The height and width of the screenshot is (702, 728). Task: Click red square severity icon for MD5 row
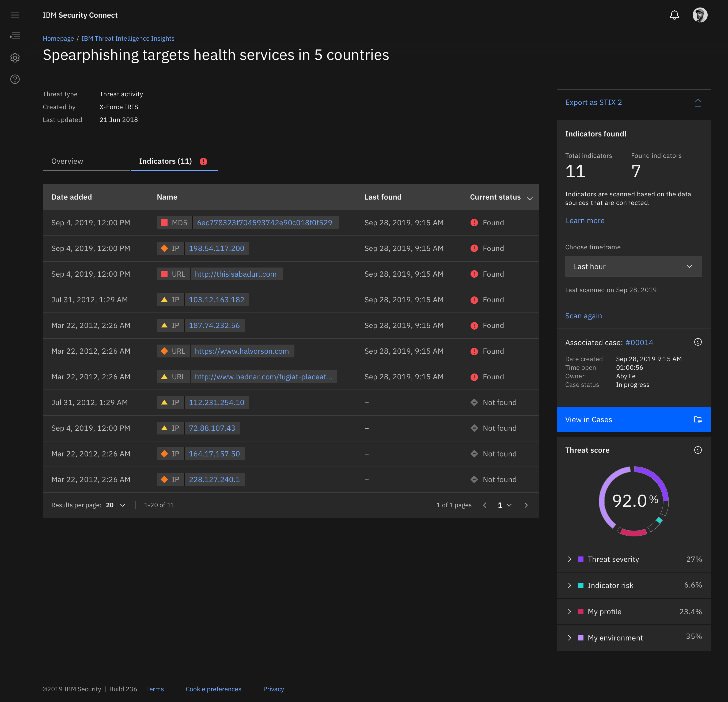tap(164, 223)
